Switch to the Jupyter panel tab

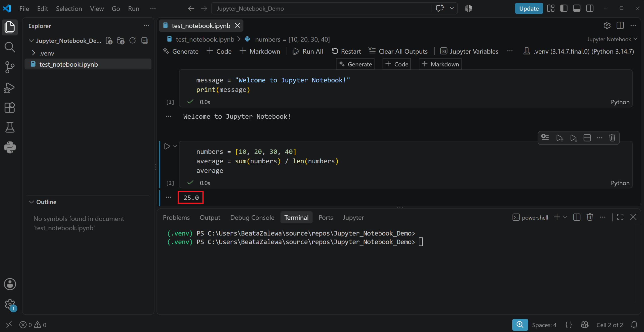(x=353, y=217)
